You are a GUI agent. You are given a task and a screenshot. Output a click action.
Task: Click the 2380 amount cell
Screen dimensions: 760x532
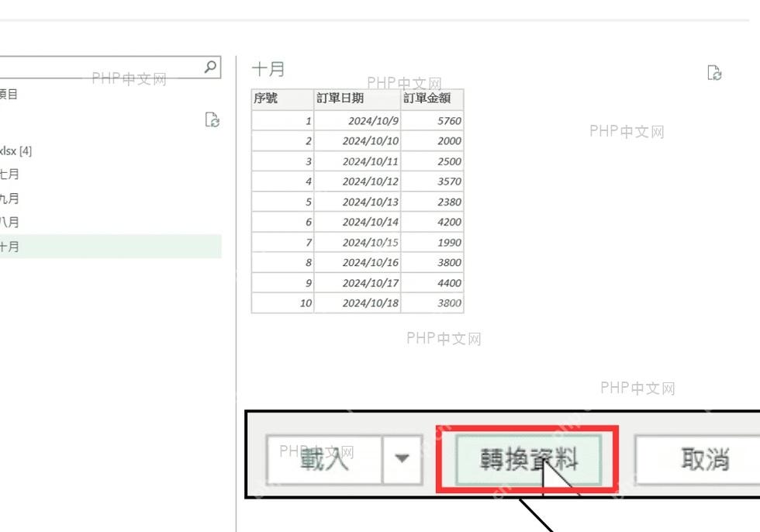[x=433, y=202]
